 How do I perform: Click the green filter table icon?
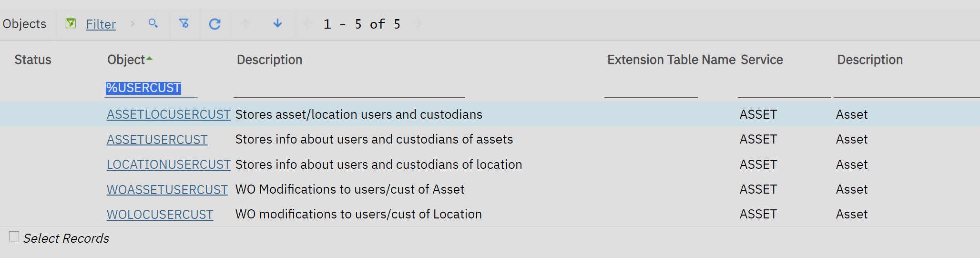point(71,23)
